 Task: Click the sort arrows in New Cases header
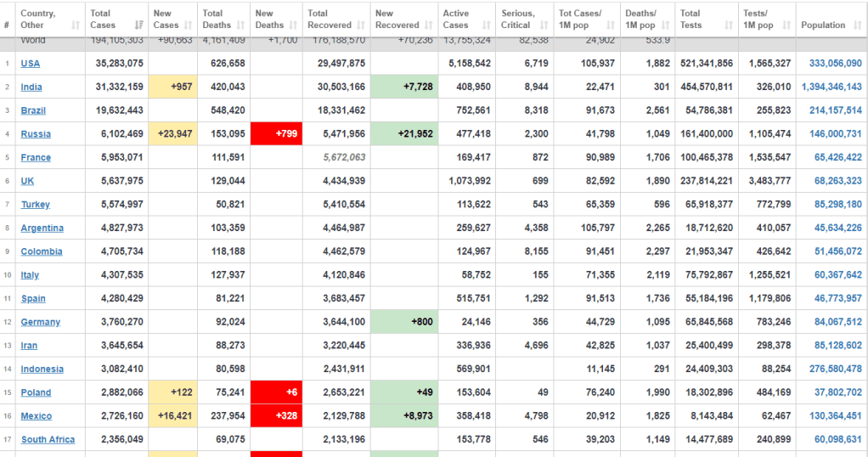click(x=190, y=25)
